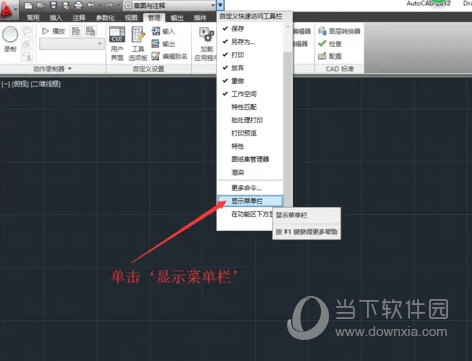Click the second icon right of 播放
472x361 pixels.
click(90, 31)
